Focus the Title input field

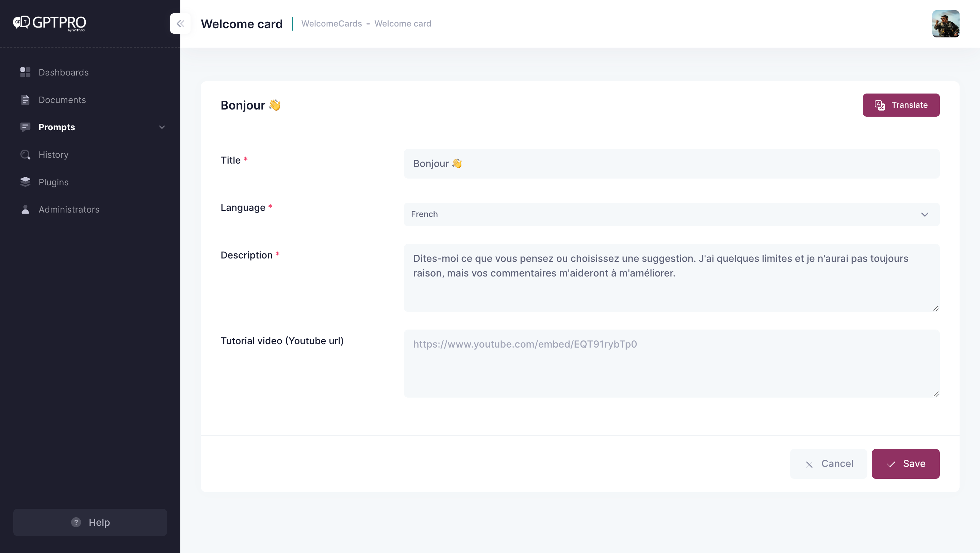(x=671, y=164)
